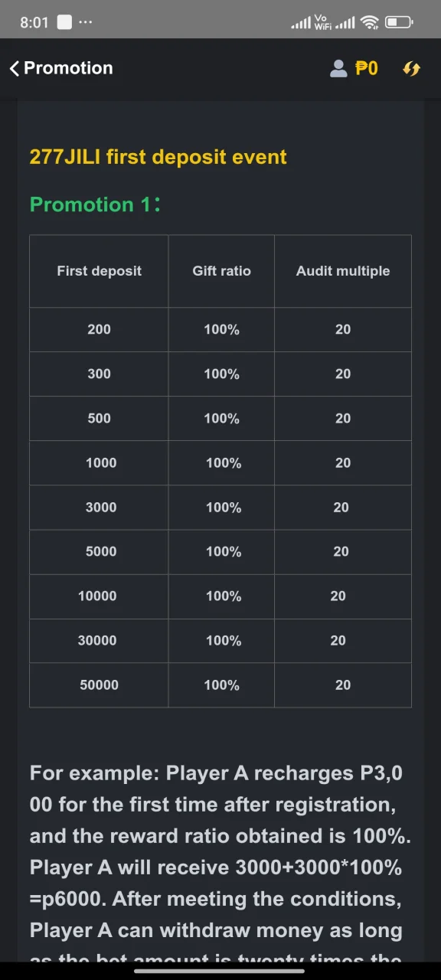Viewport: 441px width, 980px height.
Task: Tap the white notification square icon
Action: coord(65,23)
